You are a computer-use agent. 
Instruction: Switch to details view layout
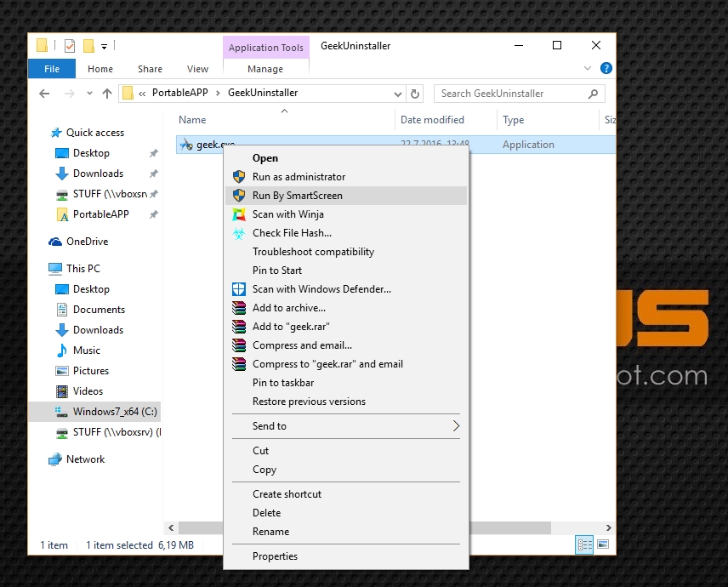[x=584, y=544]
